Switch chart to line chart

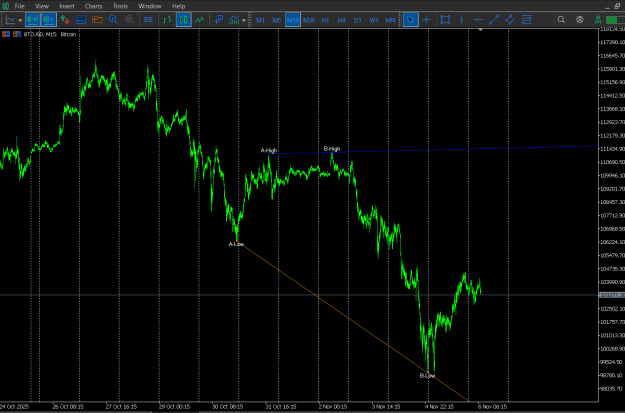click(x=200, y=20)
